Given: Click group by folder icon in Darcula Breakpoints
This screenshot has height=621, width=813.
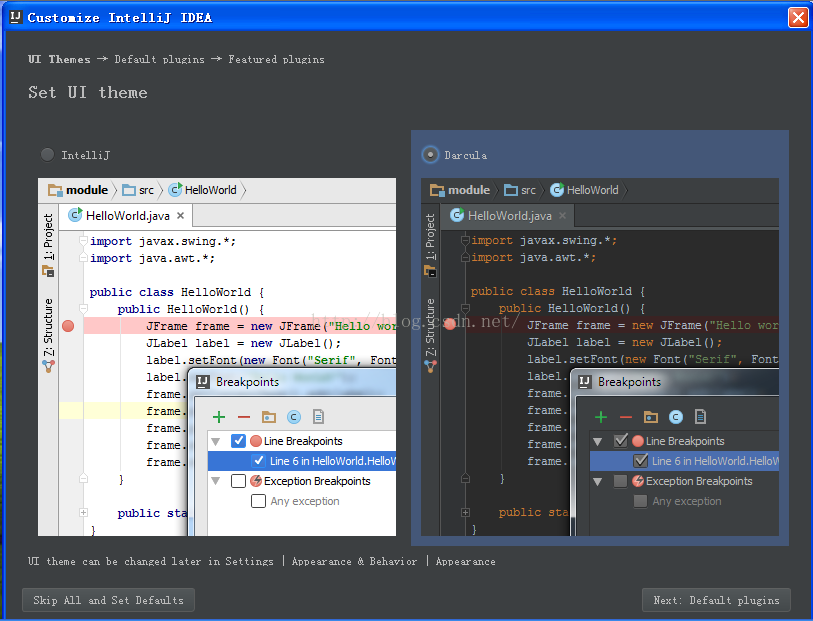Looking at the screenshot, I should (651, 417).
